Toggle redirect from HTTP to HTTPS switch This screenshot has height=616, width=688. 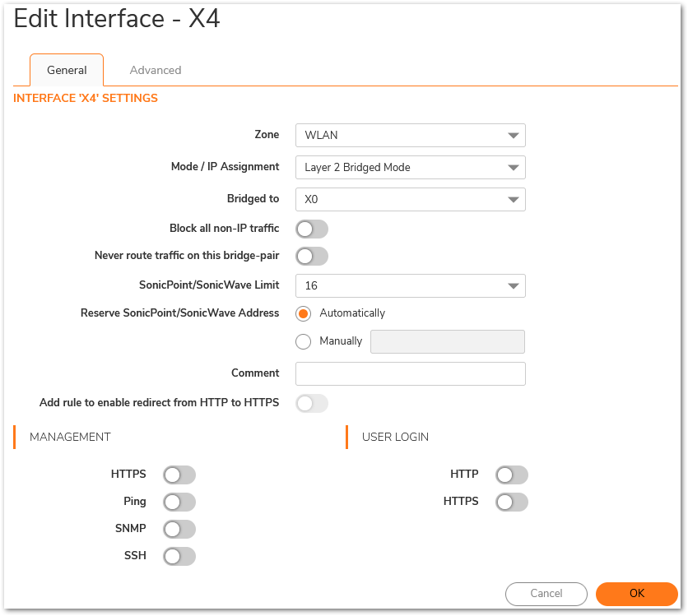(x=312, y=403)
